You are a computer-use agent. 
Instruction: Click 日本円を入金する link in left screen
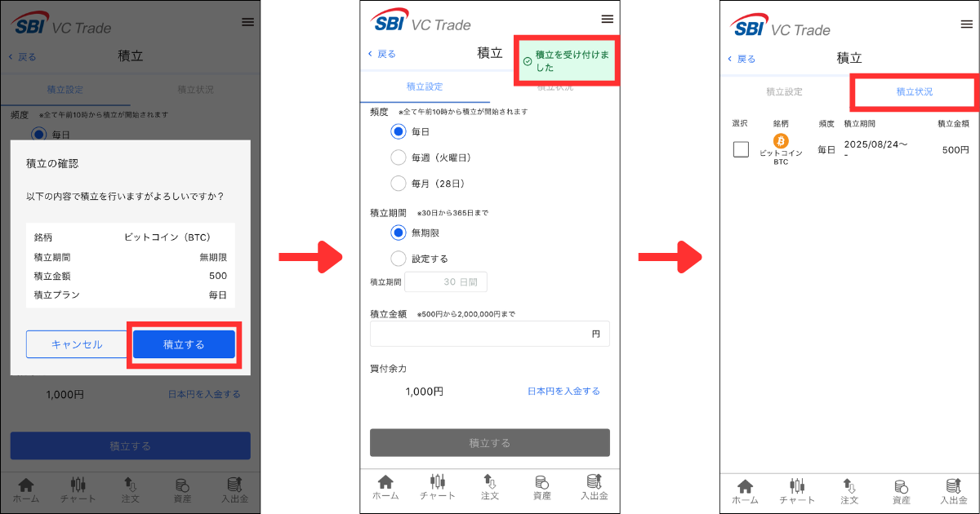204,394
